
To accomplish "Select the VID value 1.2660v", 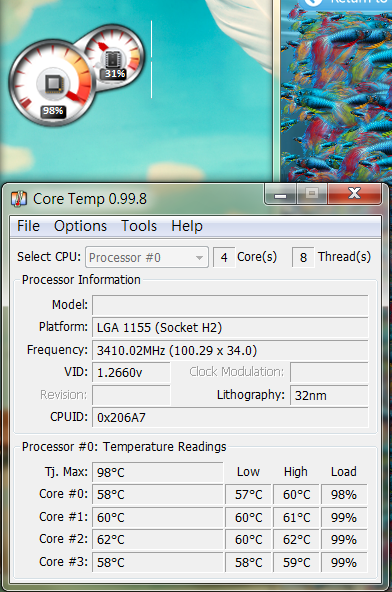I will coord(131,373).
